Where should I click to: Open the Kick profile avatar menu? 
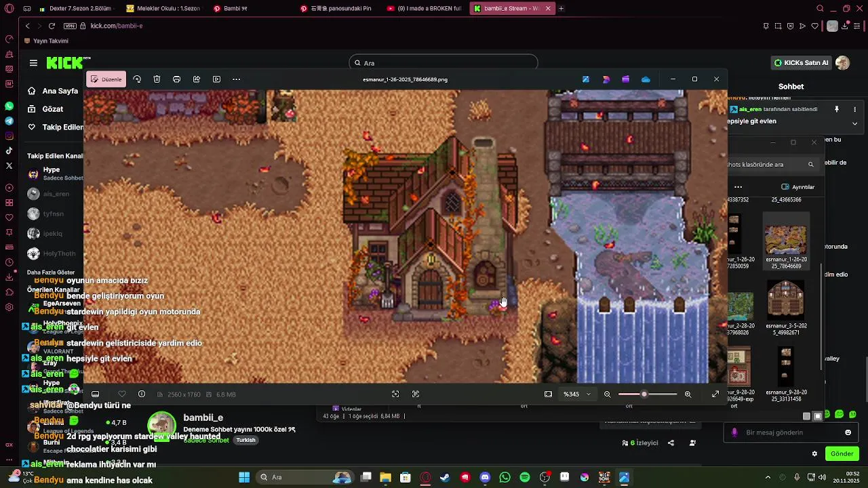click(843, 63)
